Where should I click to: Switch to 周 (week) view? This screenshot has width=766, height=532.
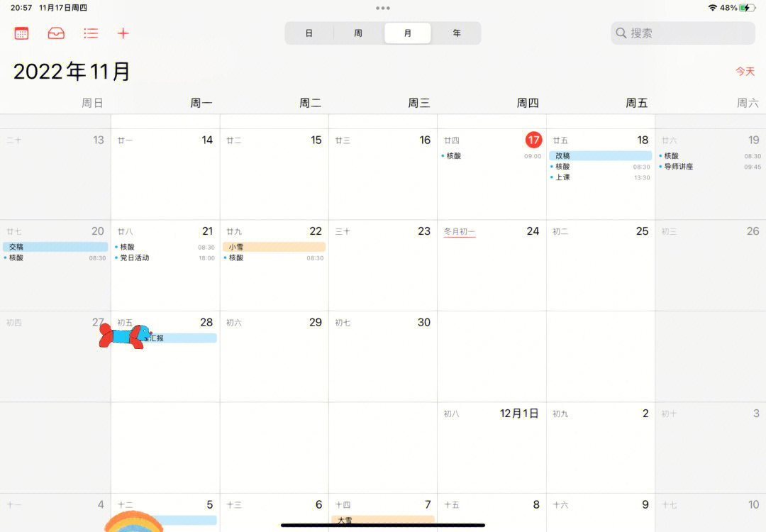[x=358, y=33]
